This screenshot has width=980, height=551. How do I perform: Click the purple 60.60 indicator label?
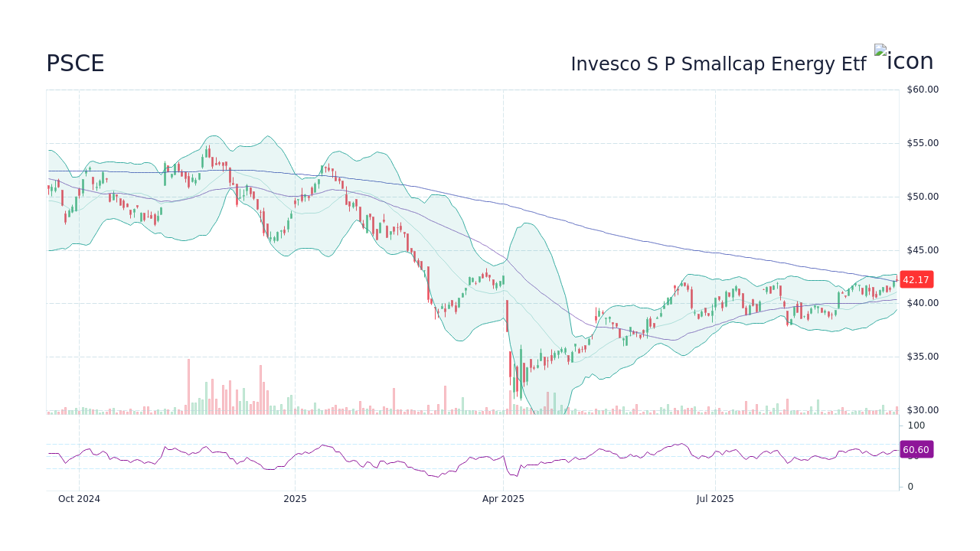(916, 449)
